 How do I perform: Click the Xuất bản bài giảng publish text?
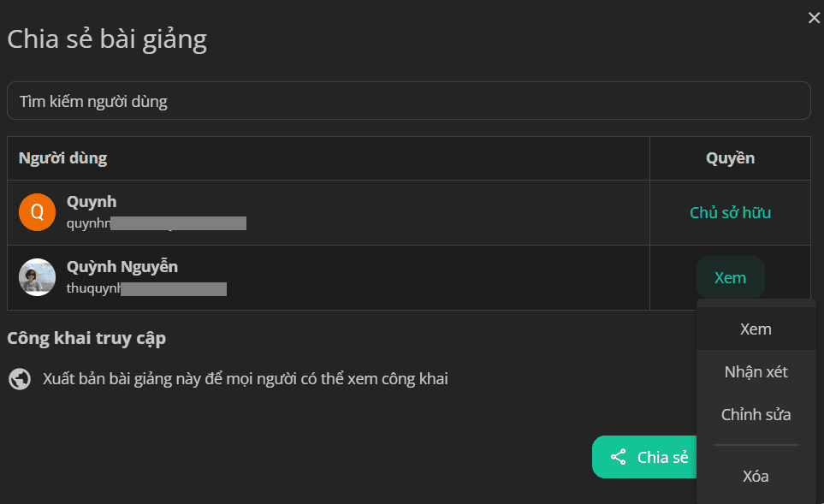246,379
